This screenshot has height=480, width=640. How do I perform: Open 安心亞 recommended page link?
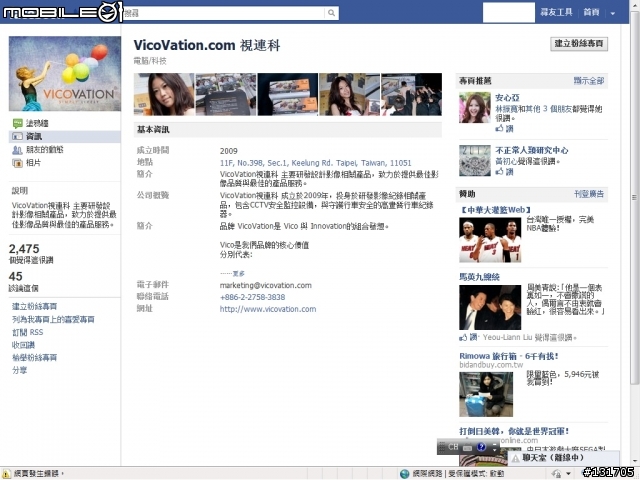(x=507, y=98)
